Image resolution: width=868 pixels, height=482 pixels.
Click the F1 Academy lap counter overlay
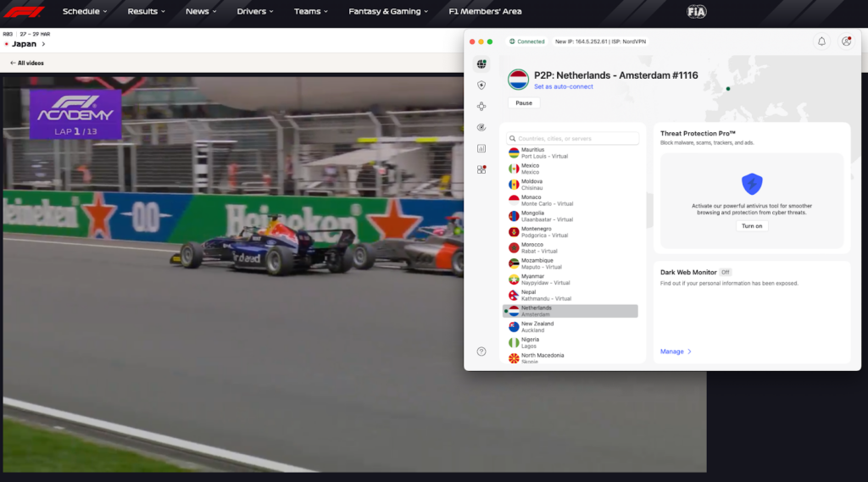pos(75,114)
